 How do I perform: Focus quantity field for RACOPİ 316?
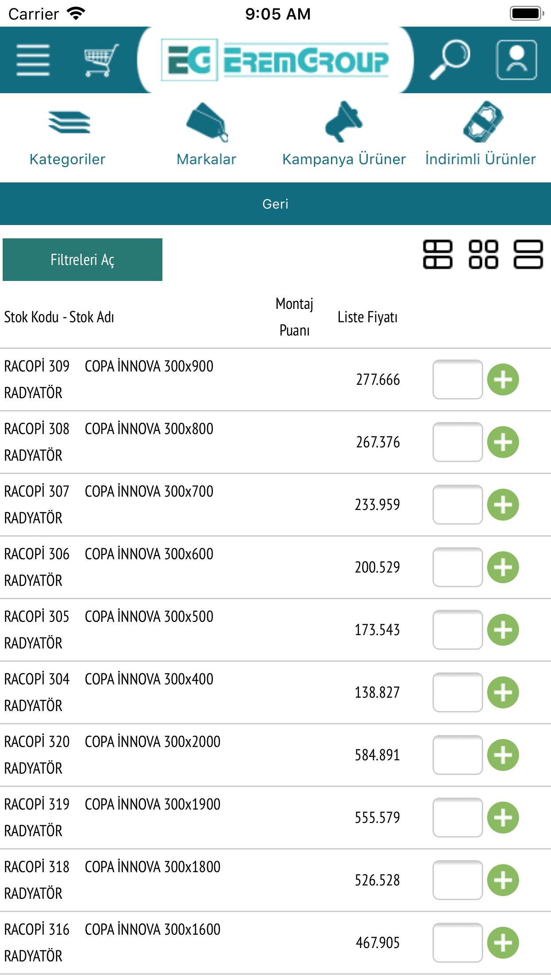(x=457, y=943)
